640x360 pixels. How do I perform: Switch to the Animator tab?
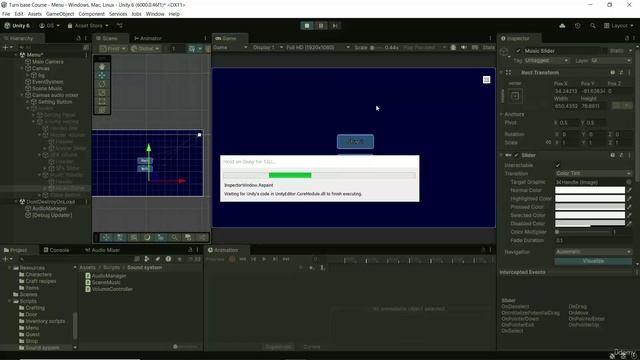tap(148, 38)
